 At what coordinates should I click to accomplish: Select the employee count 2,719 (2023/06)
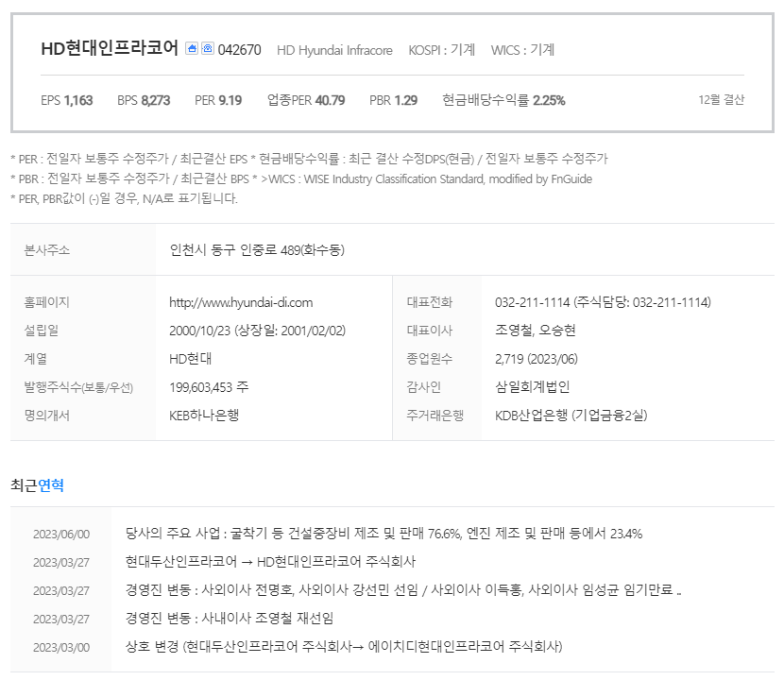(537, 359)
